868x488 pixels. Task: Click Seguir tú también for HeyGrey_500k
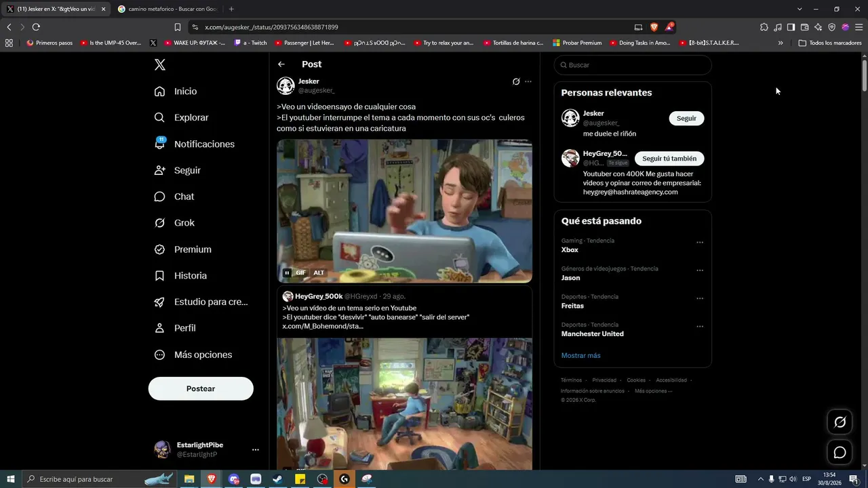click(669, 159)
